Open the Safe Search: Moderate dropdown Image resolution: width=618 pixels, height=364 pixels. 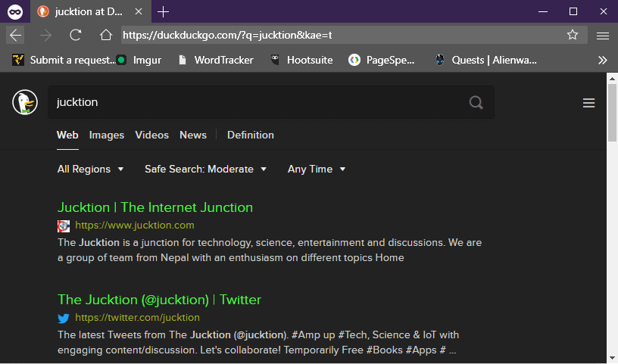tap(205, 169)
